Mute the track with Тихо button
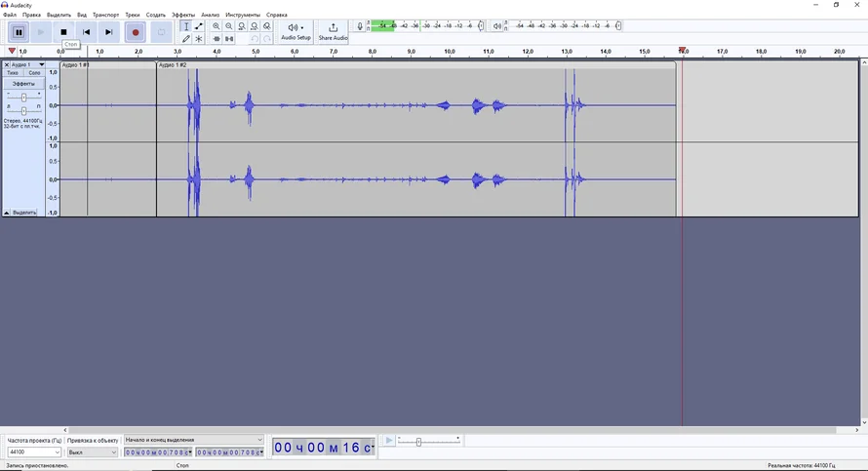This screenshot has height=471, width=868. coord(13,73)
